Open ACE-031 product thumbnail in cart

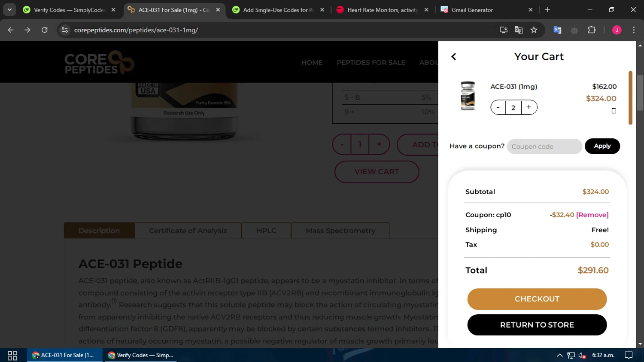click(468, 96)
